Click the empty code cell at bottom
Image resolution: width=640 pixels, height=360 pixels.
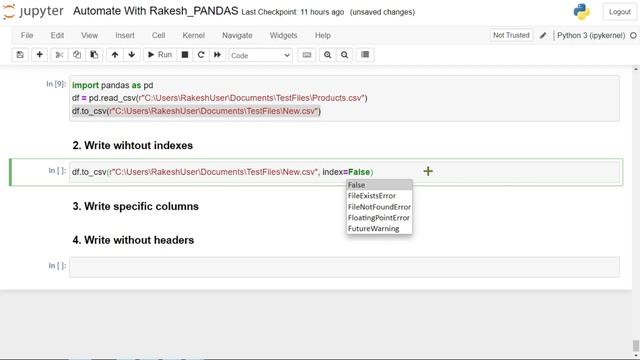pos(344,267)
